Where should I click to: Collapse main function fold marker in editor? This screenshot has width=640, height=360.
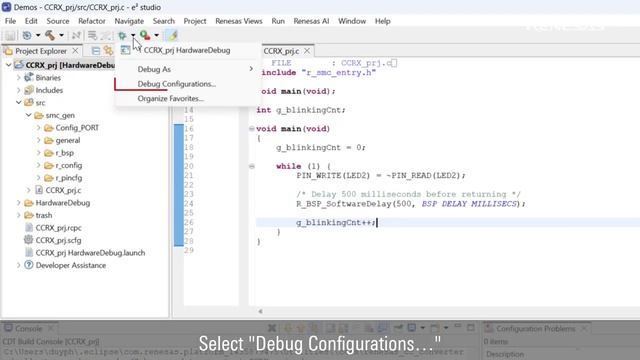[252, 129]
